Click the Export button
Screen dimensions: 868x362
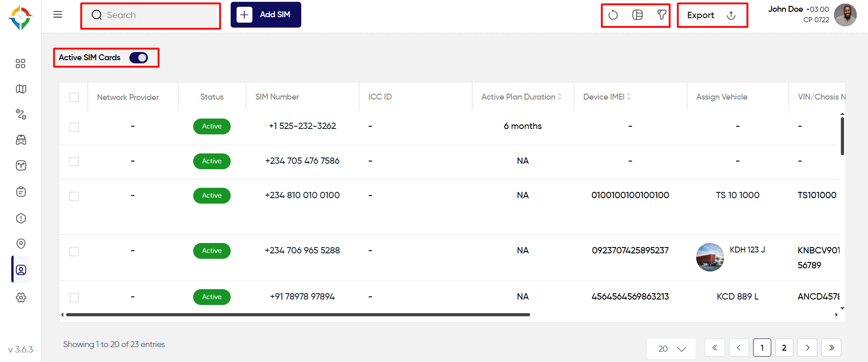click(712, 15)
